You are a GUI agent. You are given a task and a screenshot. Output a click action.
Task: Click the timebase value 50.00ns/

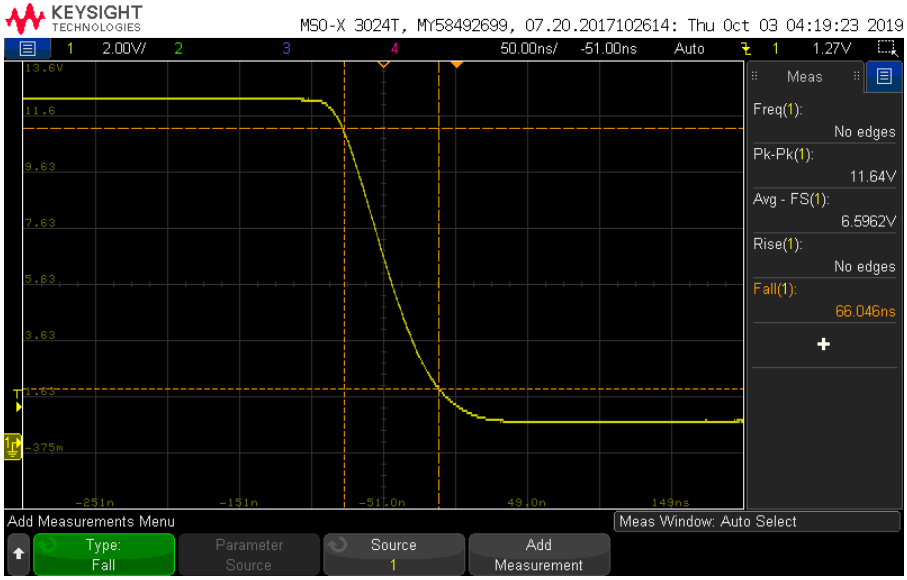tap(529, 49)
